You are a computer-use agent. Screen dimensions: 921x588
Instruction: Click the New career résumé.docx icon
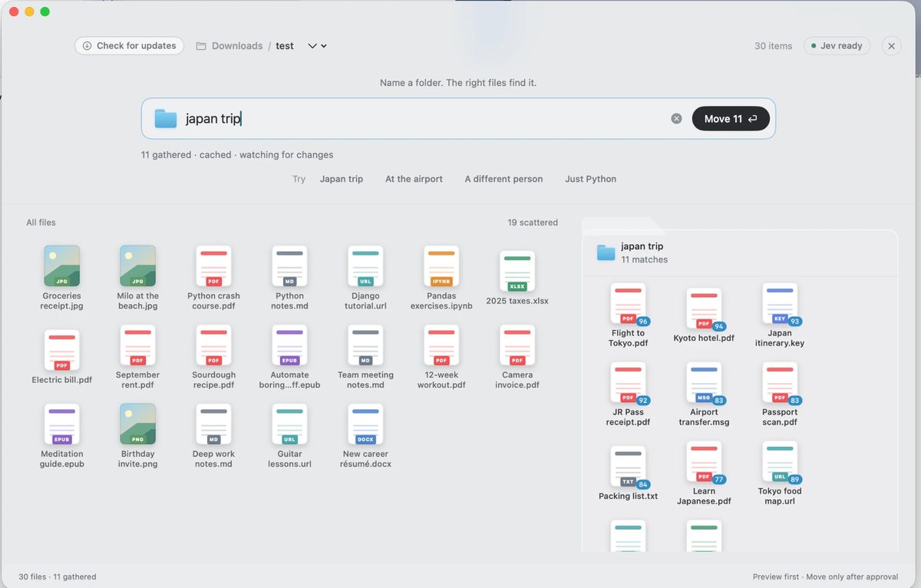click(365, 424)
